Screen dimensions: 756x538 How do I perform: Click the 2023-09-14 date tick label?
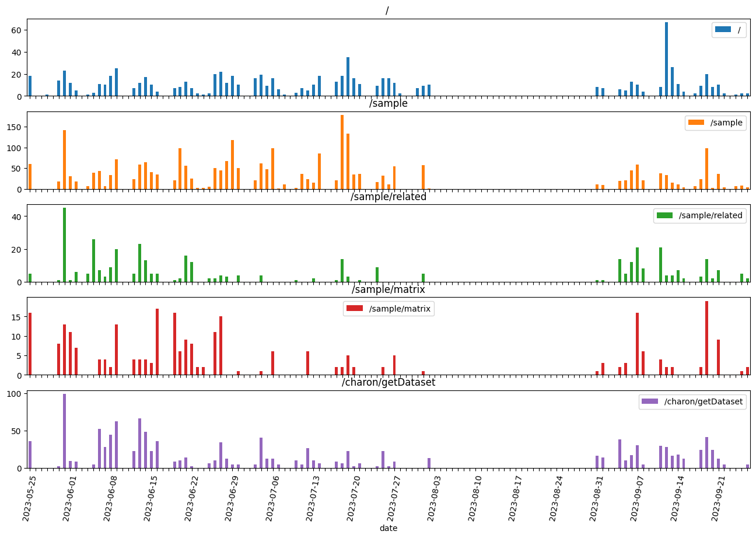[x=678, y=498]
